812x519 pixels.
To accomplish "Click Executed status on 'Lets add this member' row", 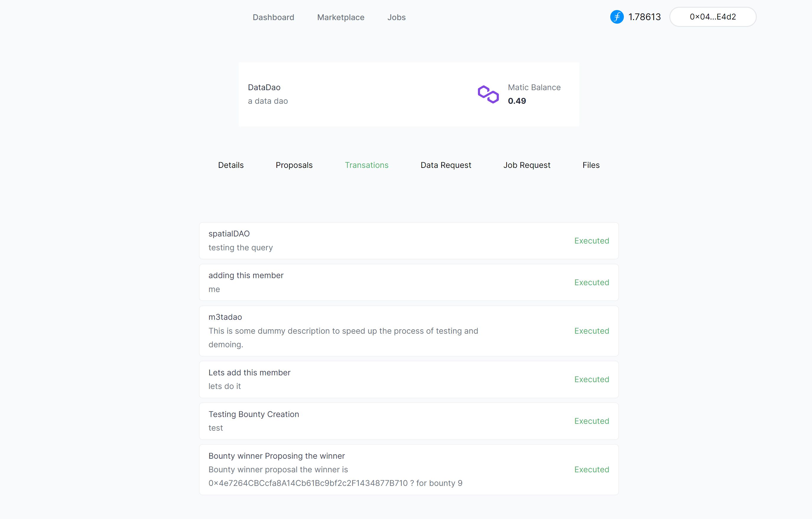I will pyautogui.click(x=591, y=379).
